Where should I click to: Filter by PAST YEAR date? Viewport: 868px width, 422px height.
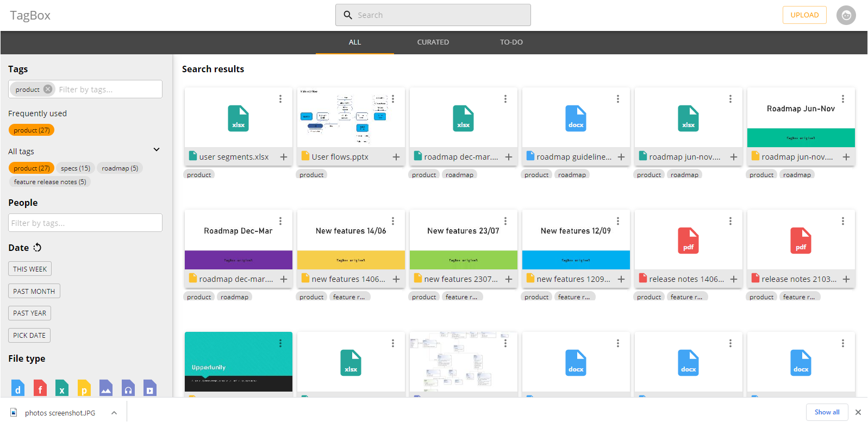point(29,313)
